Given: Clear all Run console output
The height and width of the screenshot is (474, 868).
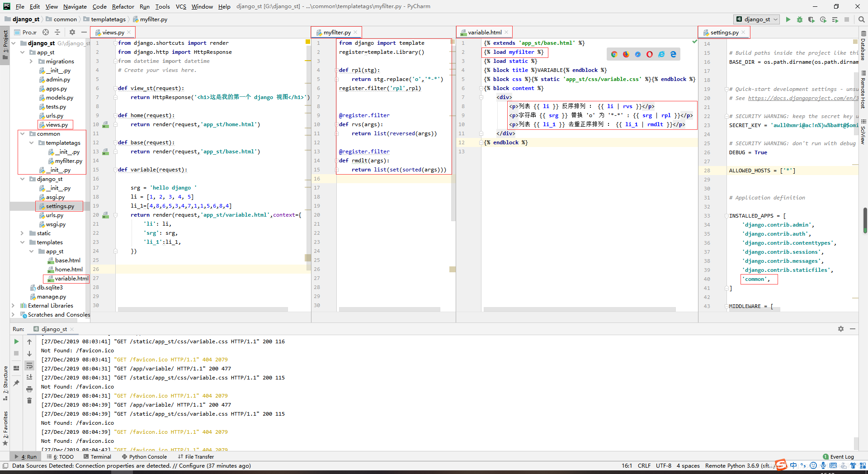Looking at the screenshot, I should pos(29,400).
